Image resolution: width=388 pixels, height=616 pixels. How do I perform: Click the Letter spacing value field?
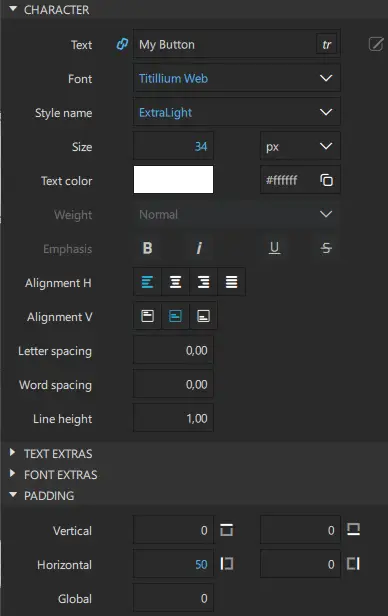(x=173, y=350)
